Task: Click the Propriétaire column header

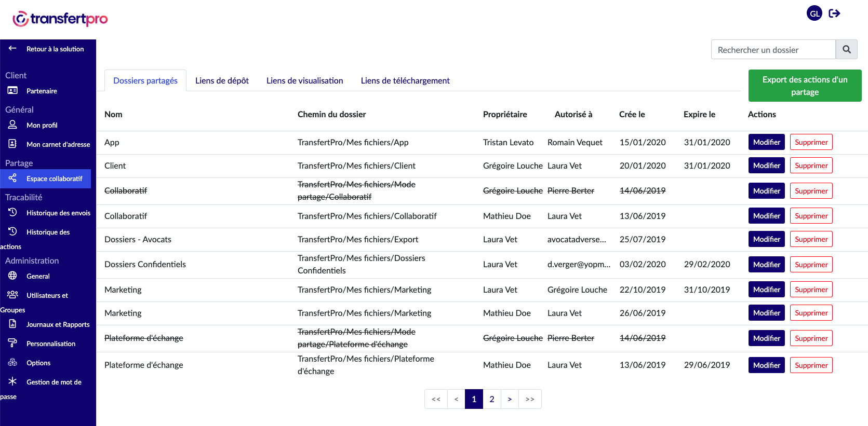Action: click(x=505, y=114)
